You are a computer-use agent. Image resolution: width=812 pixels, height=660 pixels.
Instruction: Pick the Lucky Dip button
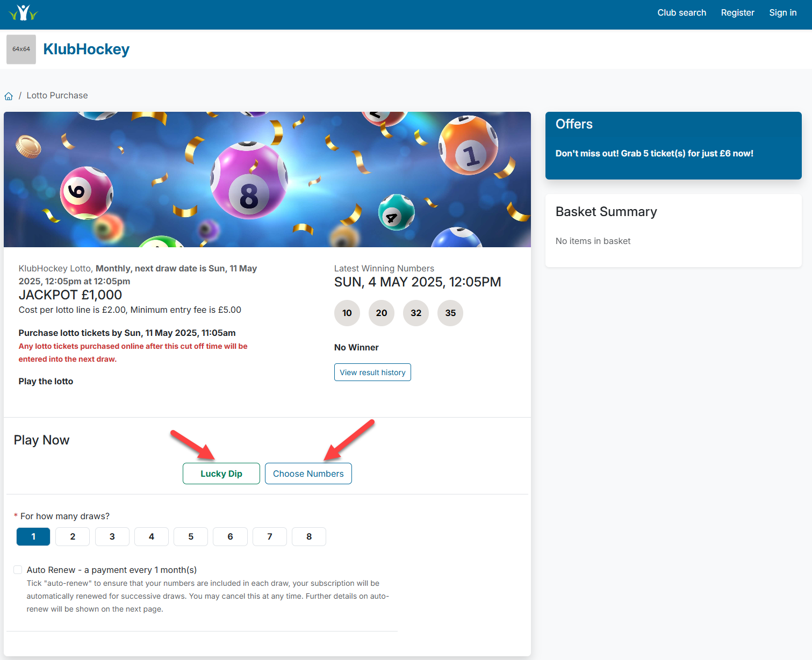pyautogui.click(x=221, y=474)
